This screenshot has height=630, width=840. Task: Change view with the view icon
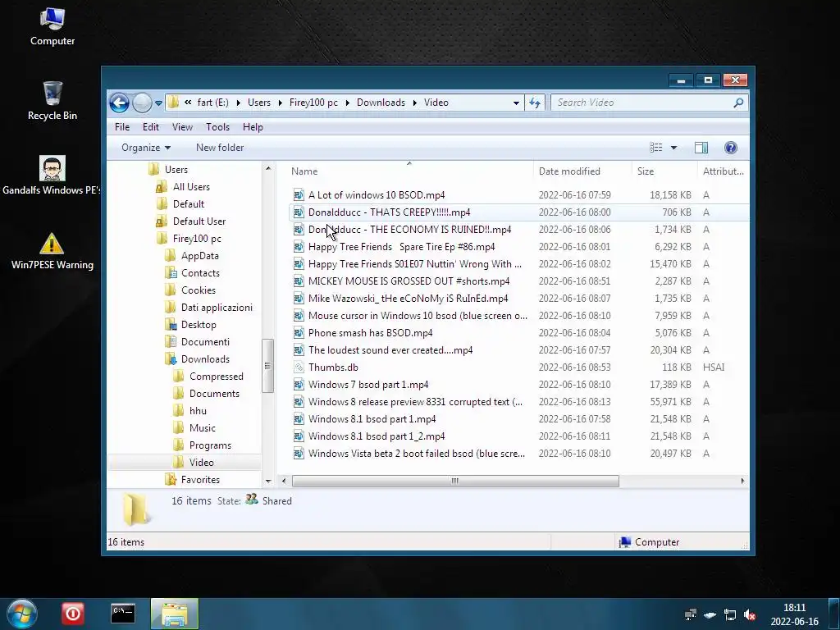655,148
